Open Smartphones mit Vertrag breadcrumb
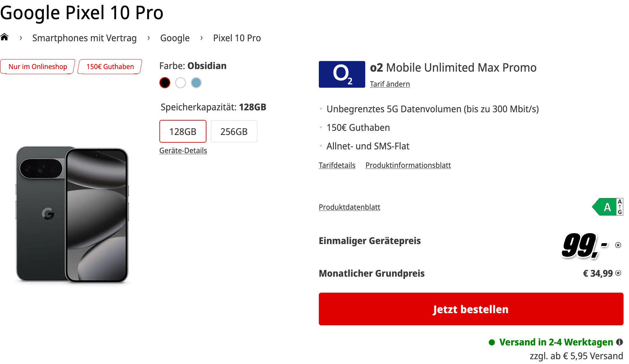Screen dimensions: 629x364 click(85, 38)
